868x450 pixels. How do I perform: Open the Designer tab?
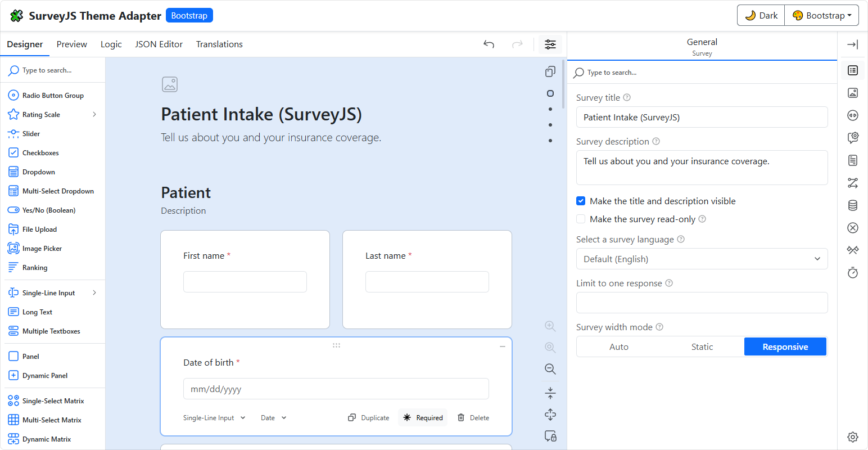(25, 44)
